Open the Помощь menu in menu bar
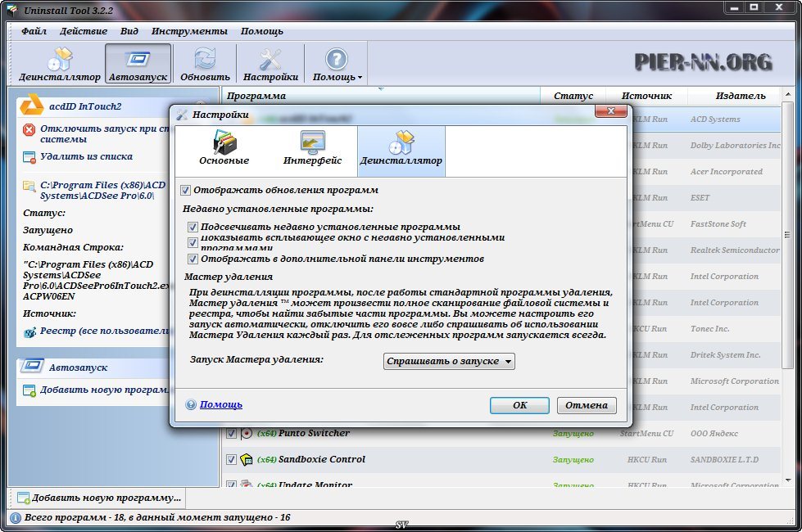 pyautogui.click(x=262, y=31)
